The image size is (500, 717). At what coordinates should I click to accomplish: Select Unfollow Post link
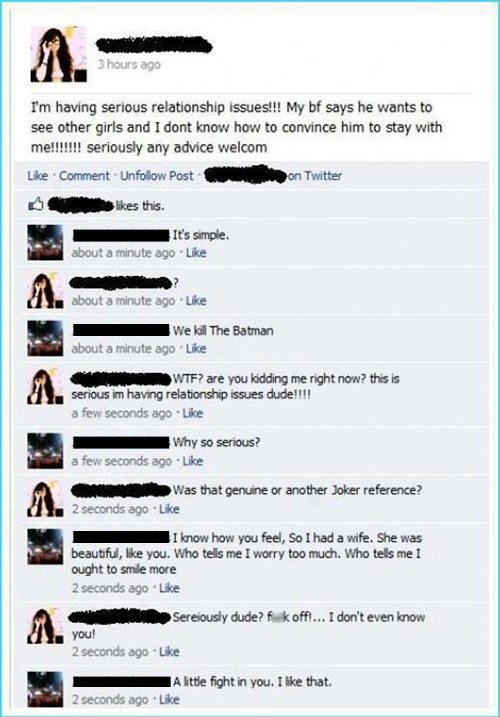tap(157, 176)
